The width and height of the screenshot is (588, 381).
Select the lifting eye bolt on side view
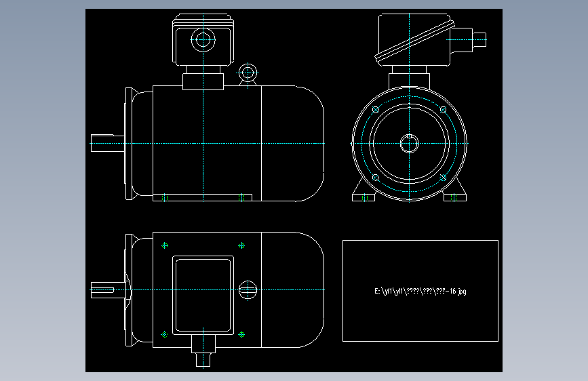[248, 74]
